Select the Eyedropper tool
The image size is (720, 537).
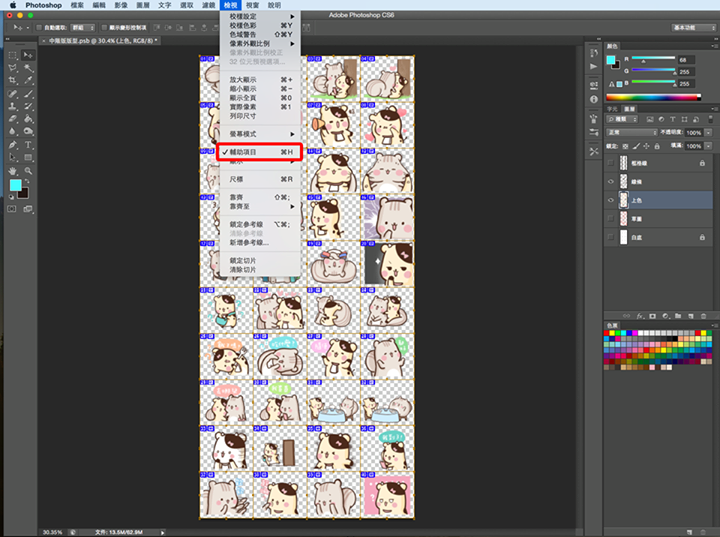(x=28, y=80)
